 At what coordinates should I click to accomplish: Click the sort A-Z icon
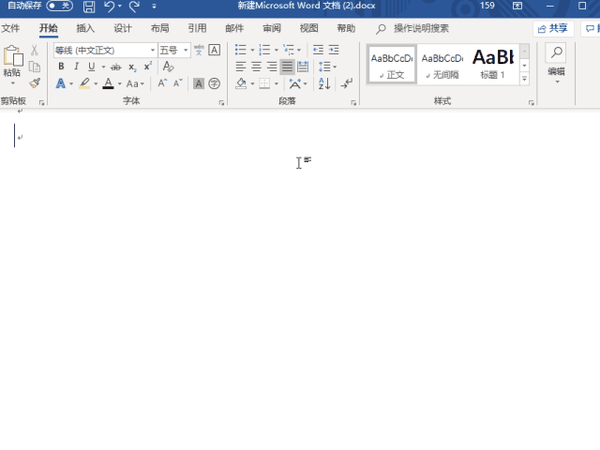pos(324,83)
